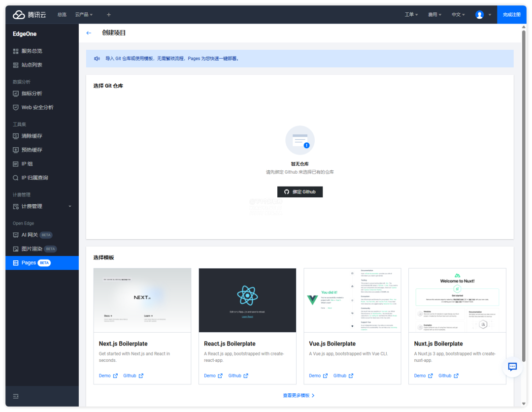Click the 站点列表 list icon
This screenshot has height=412, width=532.
16,65
